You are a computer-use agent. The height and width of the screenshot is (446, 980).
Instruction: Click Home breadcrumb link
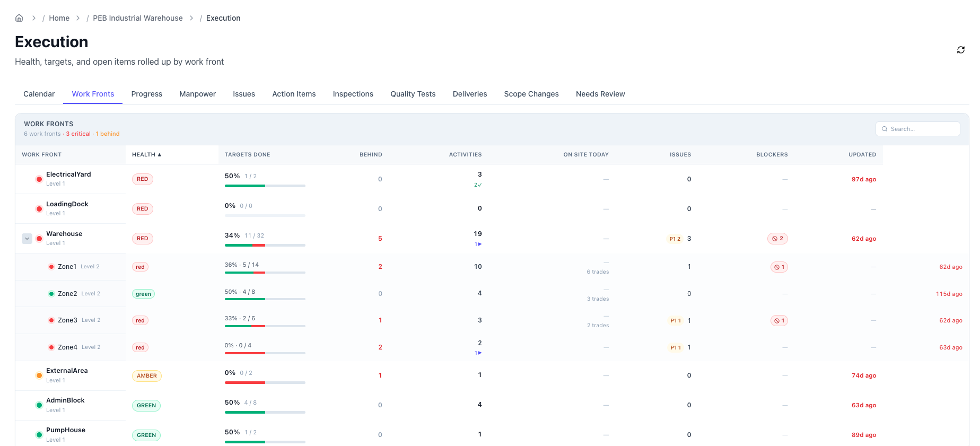tap(59, 18)
